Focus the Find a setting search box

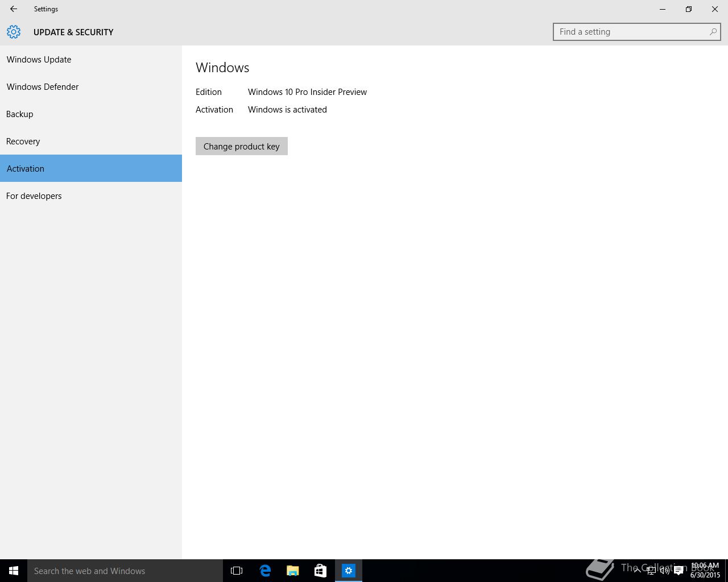click(637, 32)
